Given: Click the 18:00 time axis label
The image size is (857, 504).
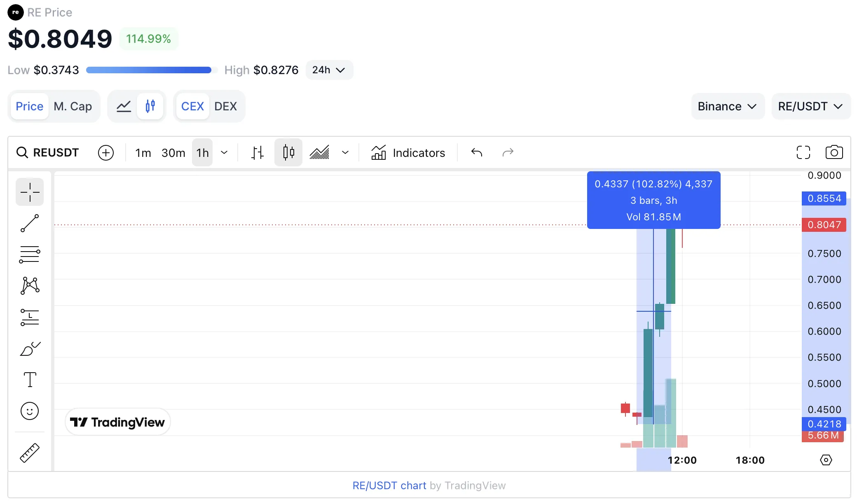Looking at the screenshot, I should [x=750, y=460].
